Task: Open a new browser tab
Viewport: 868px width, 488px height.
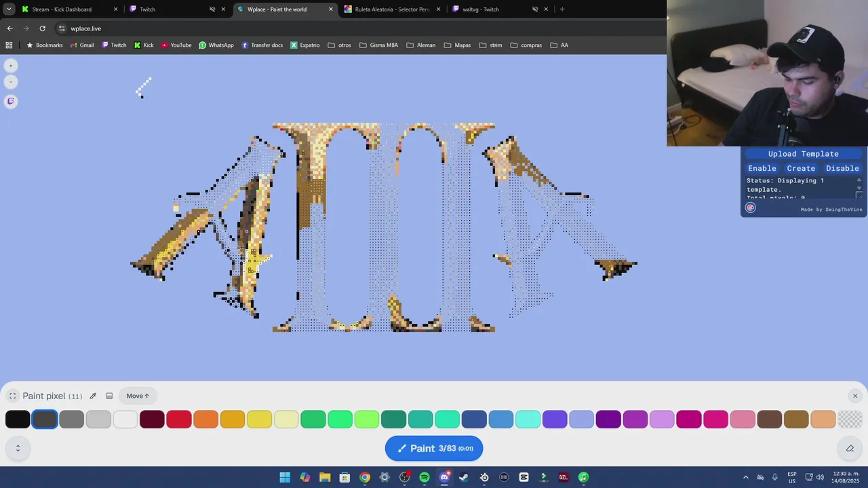Action: pyautogui.click(x=562, y=9)
